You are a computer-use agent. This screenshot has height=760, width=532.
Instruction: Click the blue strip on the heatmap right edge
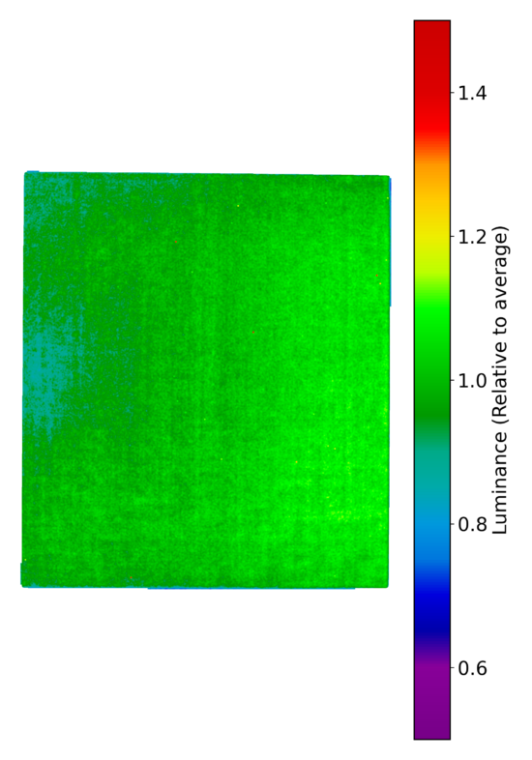click(390, 241)
